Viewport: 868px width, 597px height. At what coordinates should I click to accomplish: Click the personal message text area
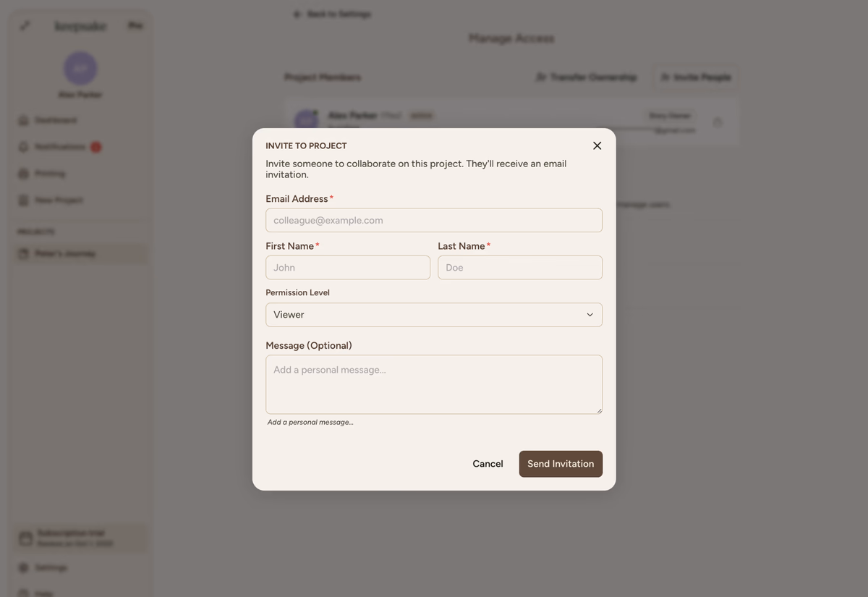433,384
